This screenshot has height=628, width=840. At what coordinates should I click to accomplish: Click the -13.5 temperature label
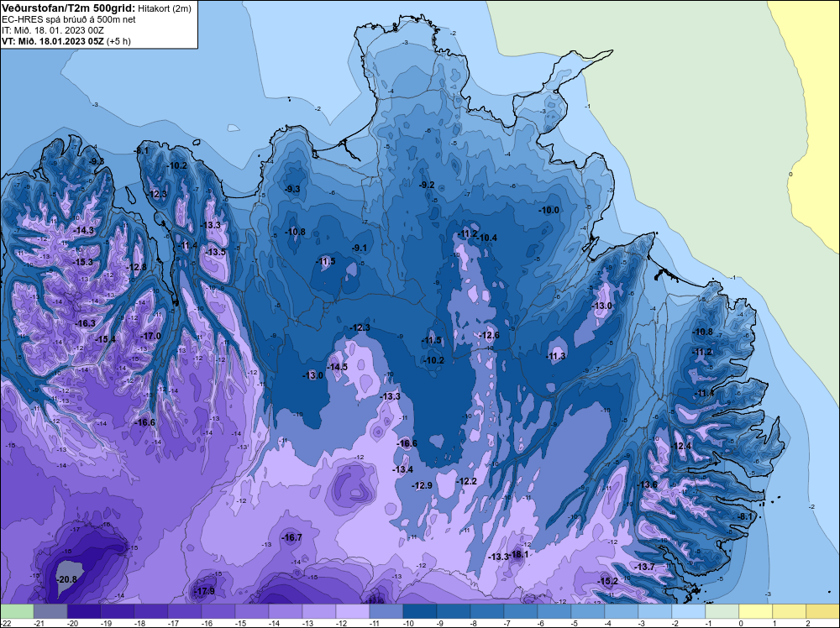(216, 252)
